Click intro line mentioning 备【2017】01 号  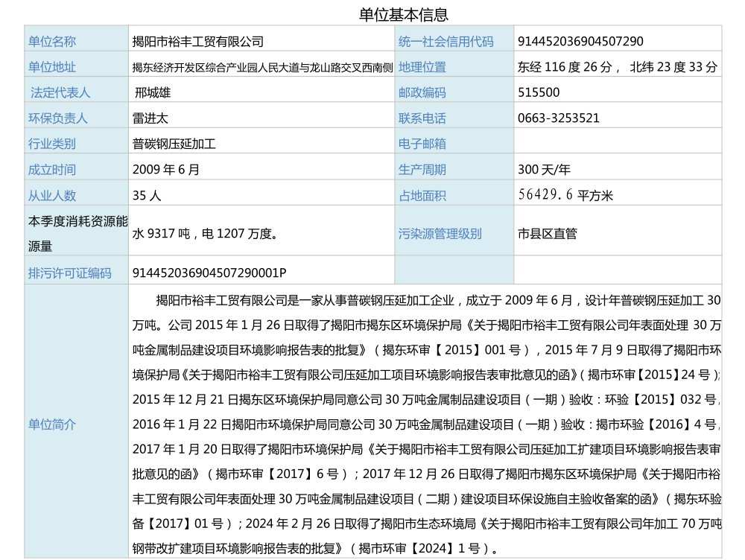point(427,524)
